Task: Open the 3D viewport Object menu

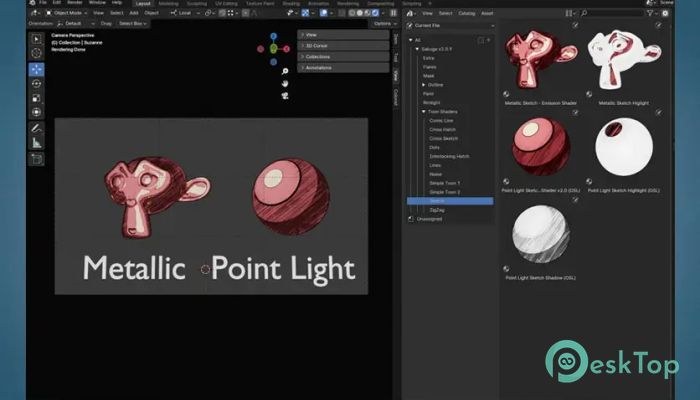Action: [x=151, y=13]
